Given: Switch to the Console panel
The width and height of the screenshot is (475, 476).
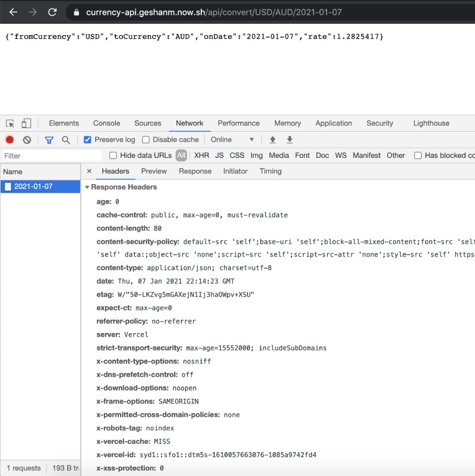Looking at the screenshot, I should [106, 123].
